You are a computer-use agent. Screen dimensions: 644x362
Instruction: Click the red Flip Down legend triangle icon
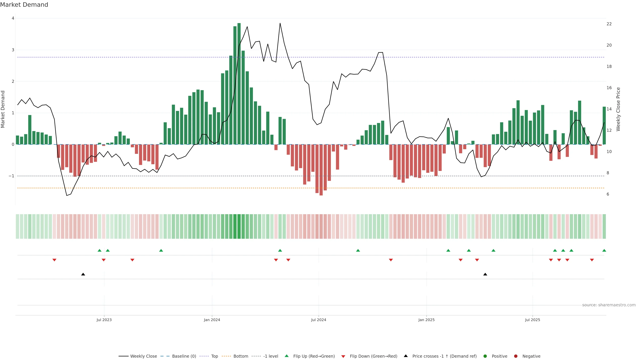pyautogui.click(x=343, y=356)
